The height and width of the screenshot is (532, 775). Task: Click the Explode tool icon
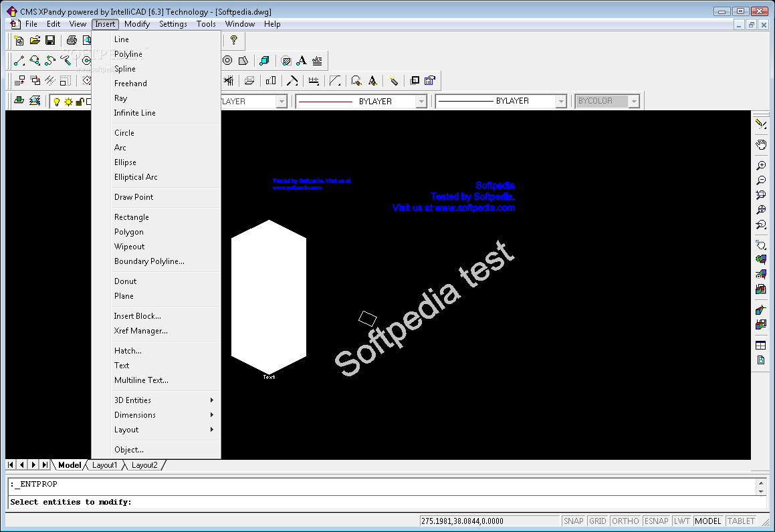coord(393,80)
